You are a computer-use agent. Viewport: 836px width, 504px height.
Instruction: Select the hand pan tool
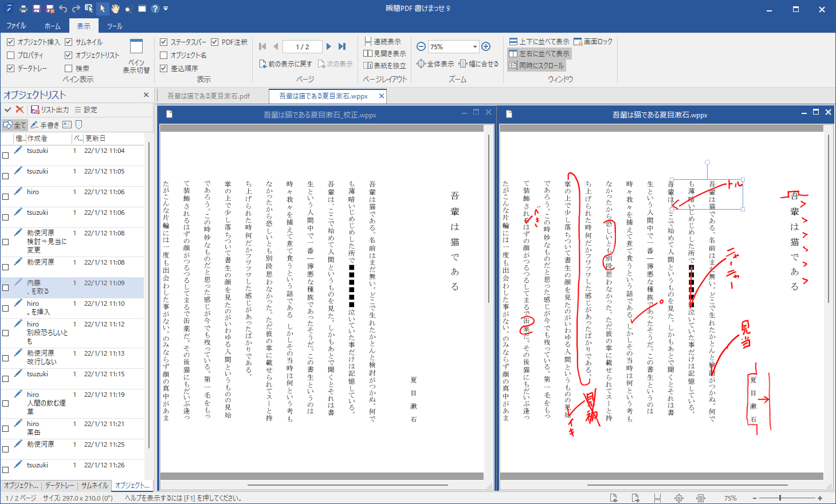click(115, 9)
